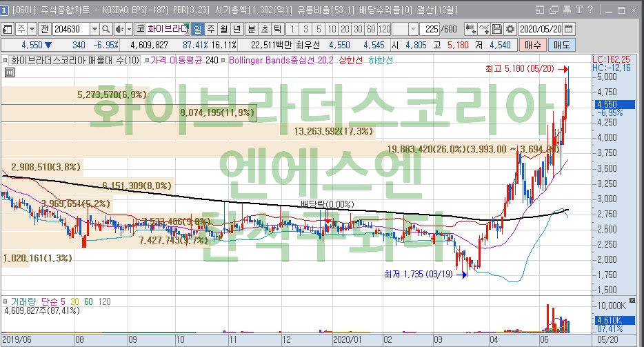Click the screen number 1 badge

4,10
